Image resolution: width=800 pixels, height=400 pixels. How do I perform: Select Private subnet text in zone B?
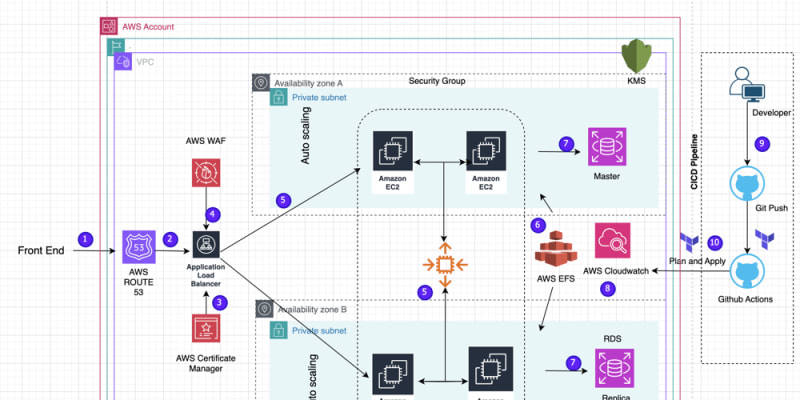(319, 331)
